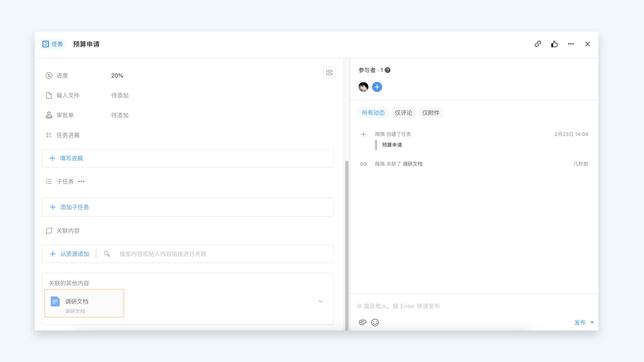Screen dimensions: 644x362
Task: Open the emoji picker in comment box
Action: click(375, 322)
